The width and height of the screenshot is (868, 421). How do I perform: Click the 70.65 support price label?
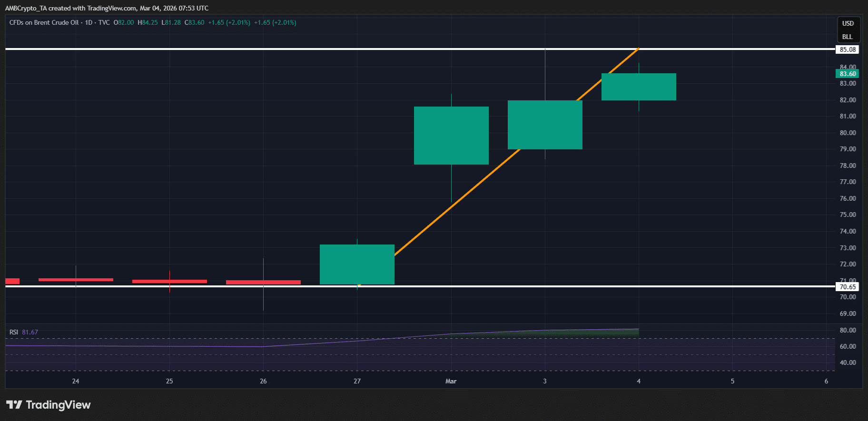pos(848,287)
